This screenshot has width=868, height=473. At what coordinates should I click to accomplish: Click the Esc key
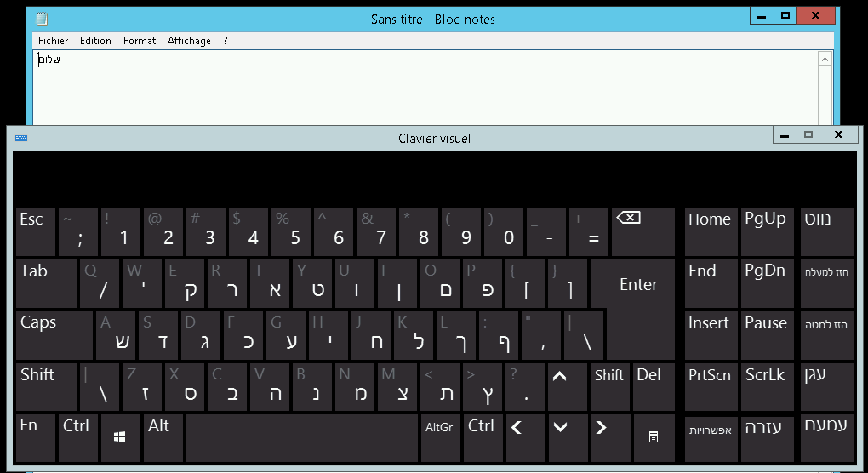(x=36, y=231)
